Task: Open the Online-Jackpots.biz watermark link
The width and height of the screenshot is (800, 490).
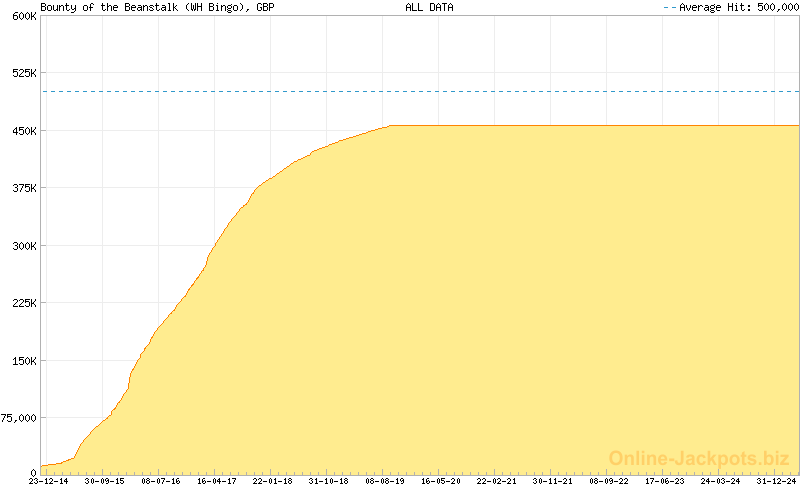Action: point(699,458)
